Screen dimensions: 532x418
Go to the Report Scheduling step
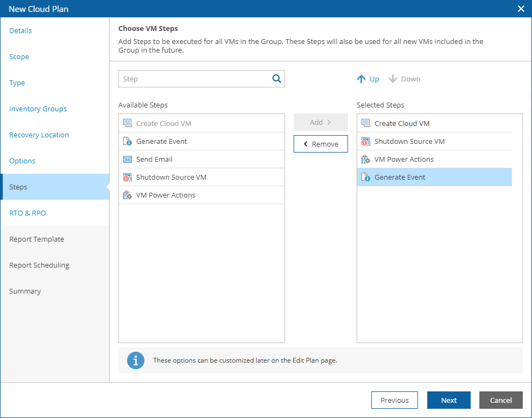pyautogui.click(x=39, y=265)
